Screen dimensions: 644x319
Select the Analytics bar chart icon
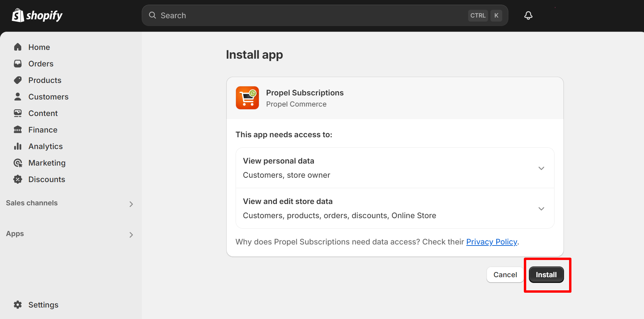tap(18, 146)
